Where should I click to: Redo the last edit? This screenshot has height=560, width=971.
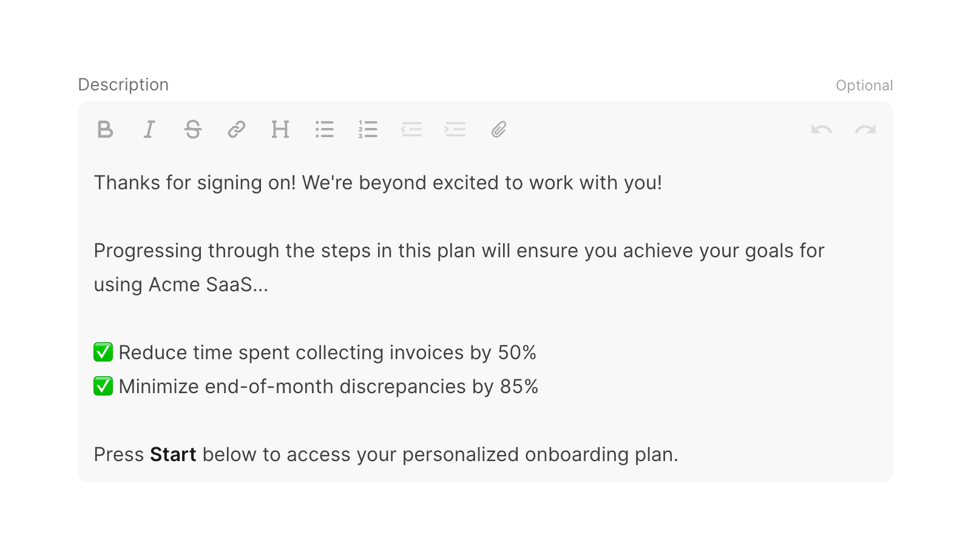pyautogui.click(x=865, y=129)
